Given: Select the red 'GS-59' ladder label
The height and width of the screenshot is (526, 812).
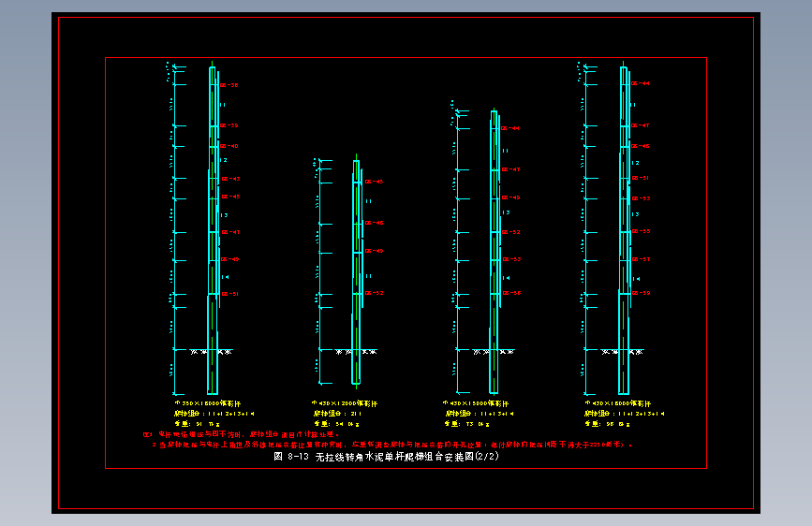Looking at the screenshot, I should pyautogui.click(x=642, y=293).
